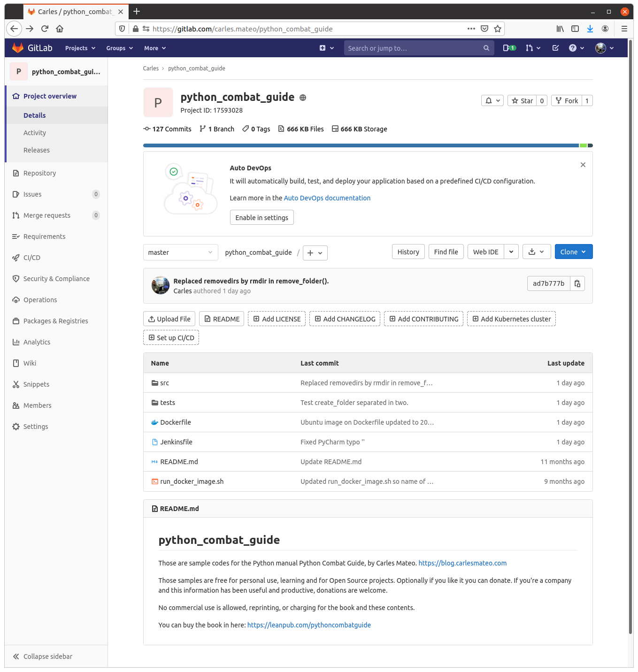This screenshot has width=638, height=672.
Task: Open Merge requests in the sidebar
Action: click(56, 215)
